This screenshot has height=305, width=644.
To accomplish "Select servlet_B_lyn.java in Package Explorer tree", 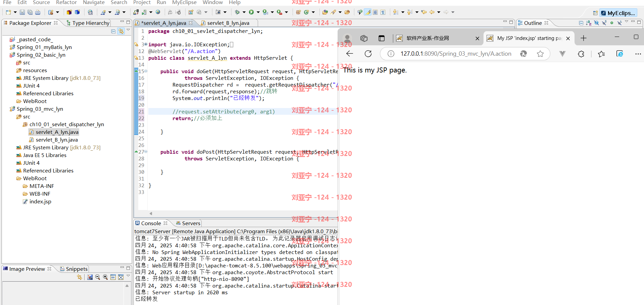I will [53, 140].
